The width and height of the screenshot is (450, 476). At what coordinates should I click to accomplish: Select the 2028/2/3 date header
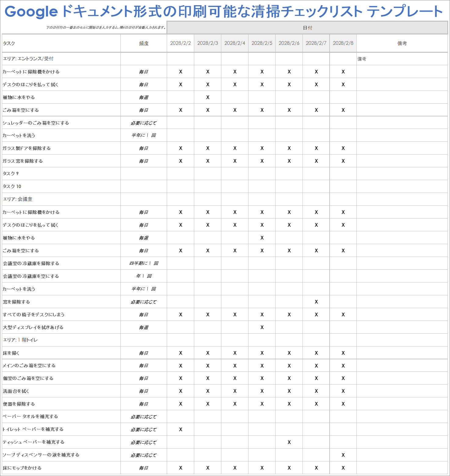tap(208, 43)
